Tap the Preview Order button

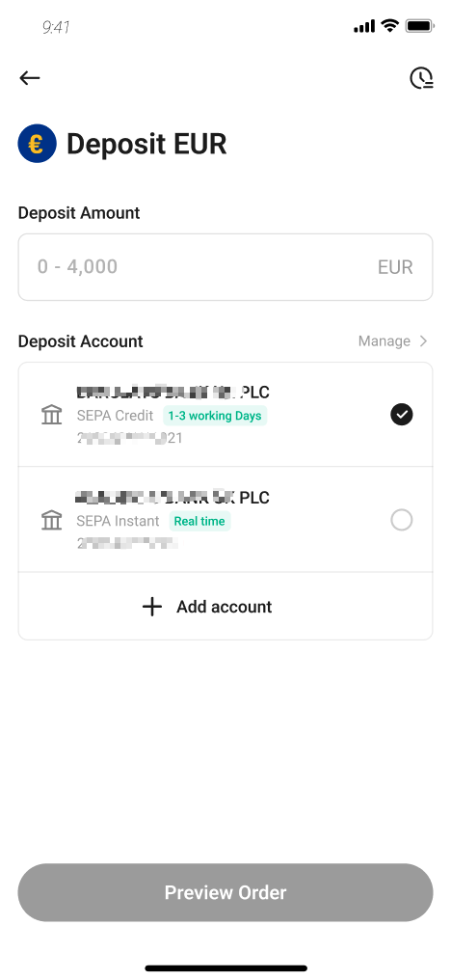click(225, 892)
